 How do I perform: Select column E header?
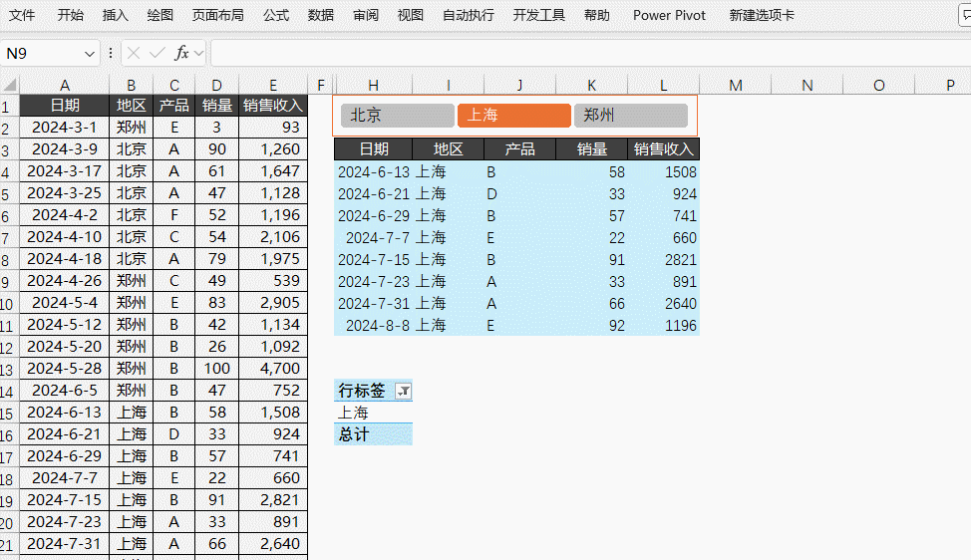[273, 85]
